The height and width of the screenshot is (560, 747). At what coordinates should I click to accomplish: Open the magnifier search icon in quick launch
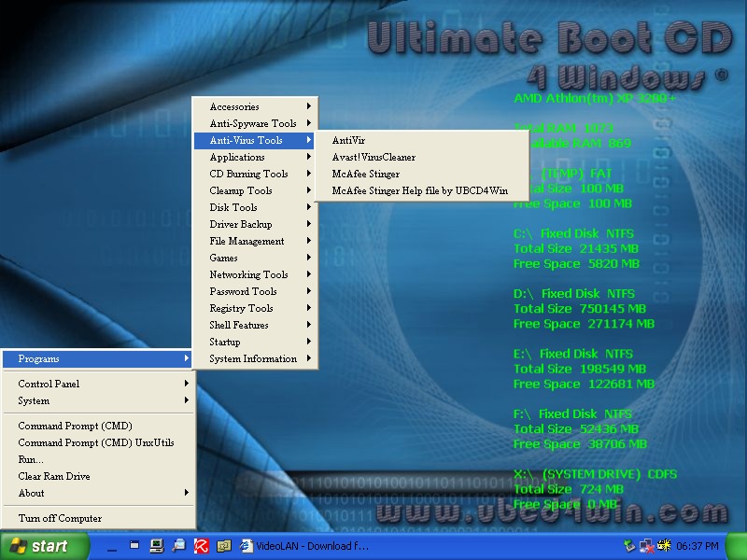178,546
